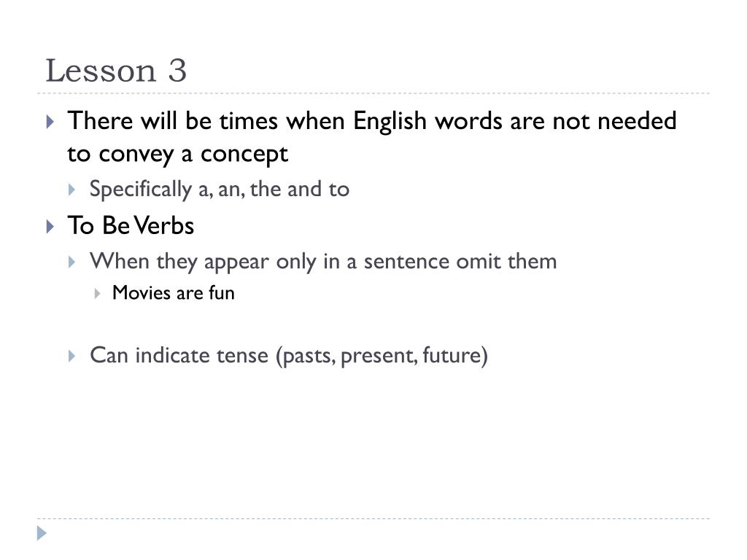Screen dimensions: 747x560
Task: Click the arrow bullet beside 'To Be Verbs'
Action: [50, 226]
